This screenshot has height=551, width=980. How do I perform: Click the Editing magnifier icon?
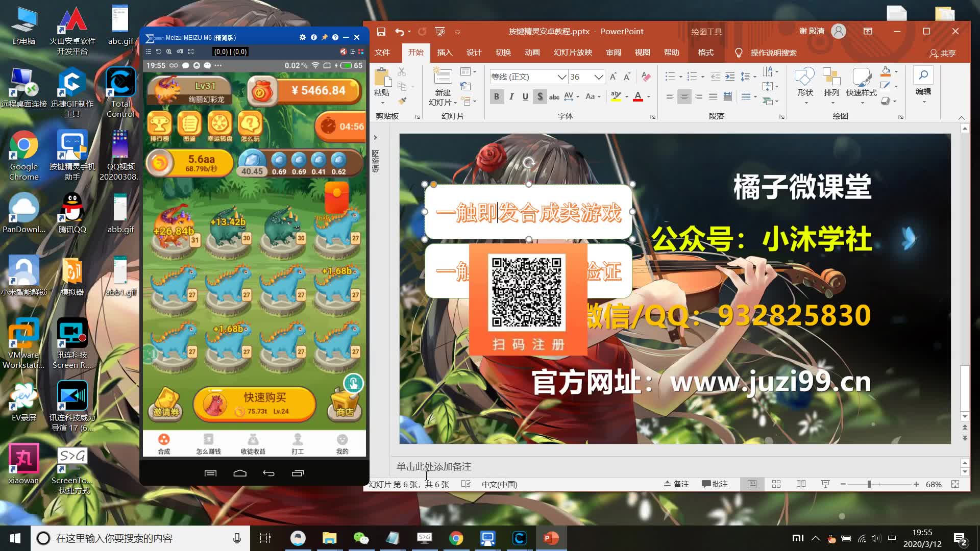pyautogui.click(x=923, y=76)
